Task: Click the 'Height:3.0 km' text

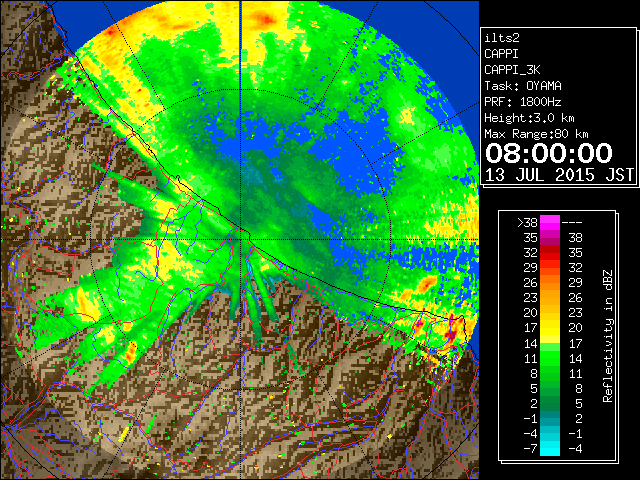Action: pyautogui.click(x=529, y=118)
